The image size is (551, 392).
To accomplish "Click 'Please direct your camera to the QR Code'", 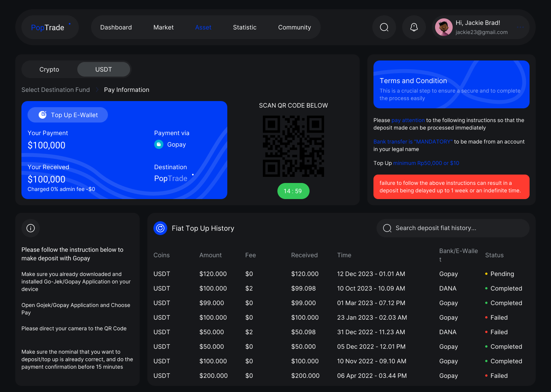I will pos(74,328).
